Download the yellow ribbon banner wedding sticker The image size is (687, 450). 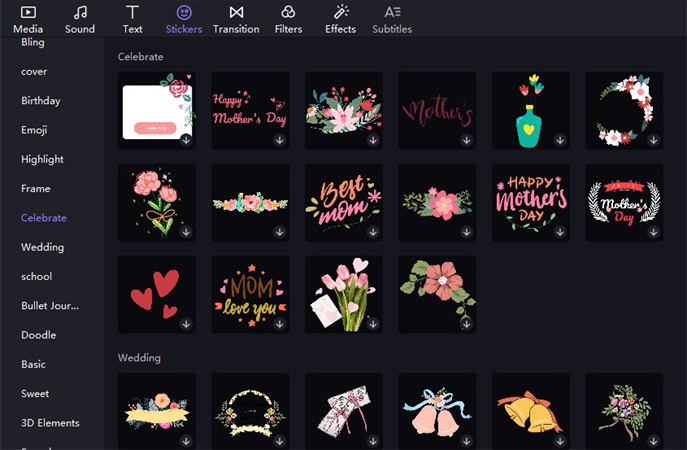click(186, 441)
